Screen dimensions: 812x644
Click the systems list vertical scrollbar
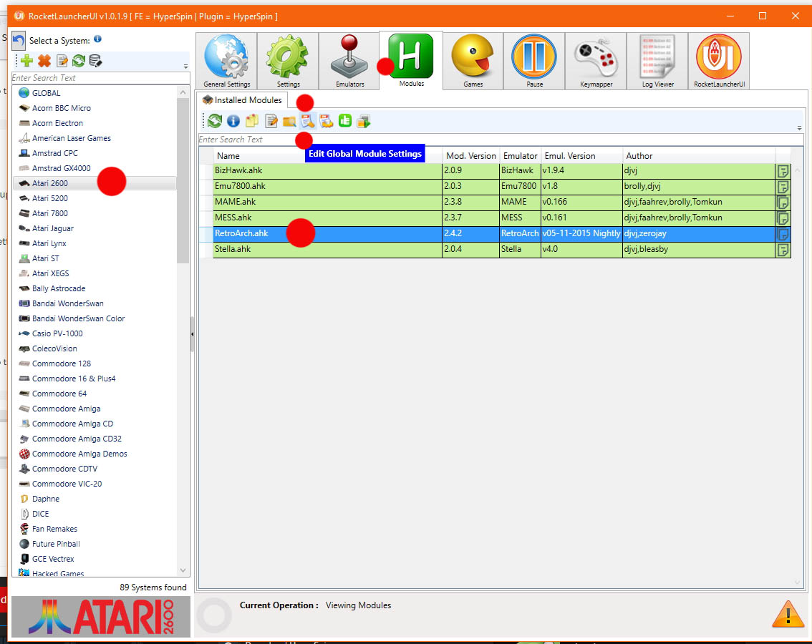tap(183, 215)
